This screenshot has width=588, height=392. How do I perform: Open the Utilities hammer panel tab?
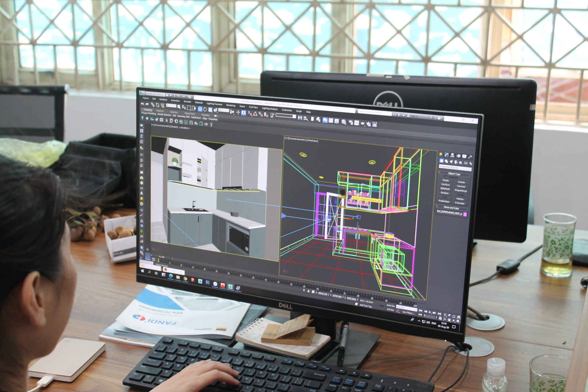click(x=470, y=157)
